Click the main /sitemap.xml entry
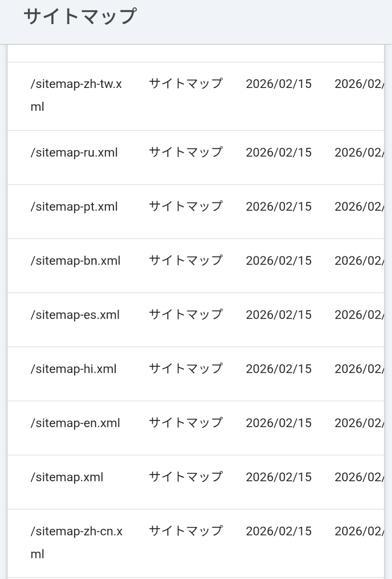Screen dimensions: 392x579 pyautogui.click(x=67, y=478)
